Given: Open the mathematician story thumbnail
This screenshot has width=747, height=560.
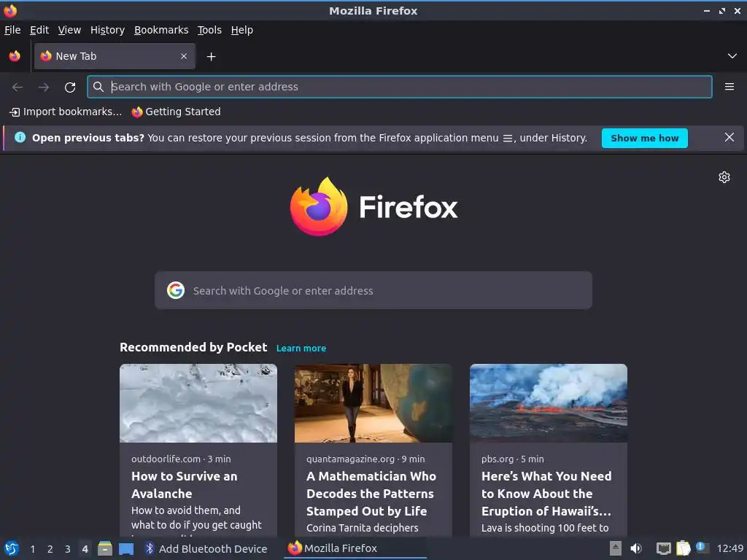Looking at the screenshot, I should click(373, 403).
